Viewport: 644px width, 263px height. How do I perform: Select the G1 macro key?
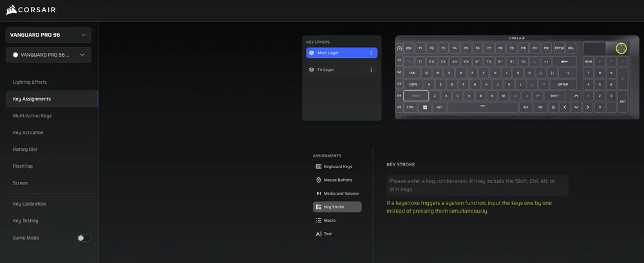click(x=399, y=60)
